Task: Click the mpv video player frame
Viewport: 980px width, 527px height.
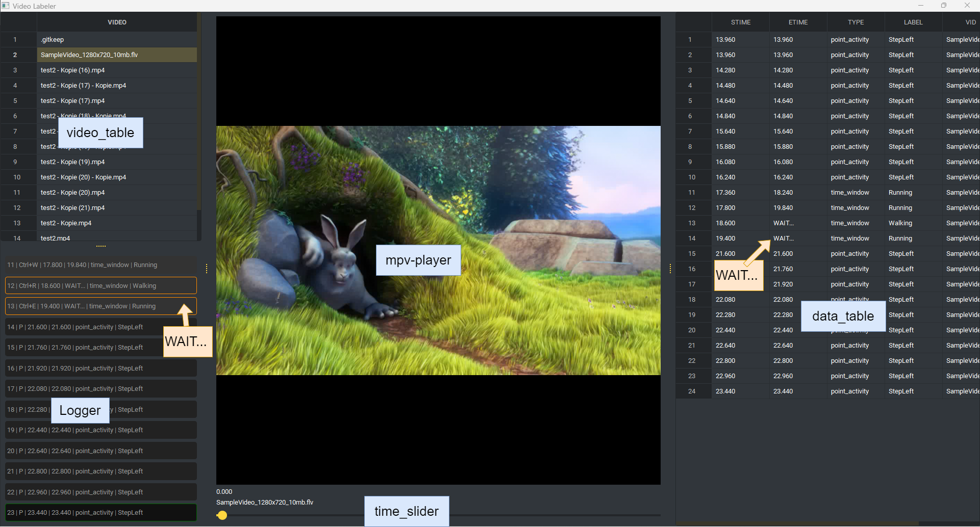Action: pyautogui.click(x=438, y=250)
